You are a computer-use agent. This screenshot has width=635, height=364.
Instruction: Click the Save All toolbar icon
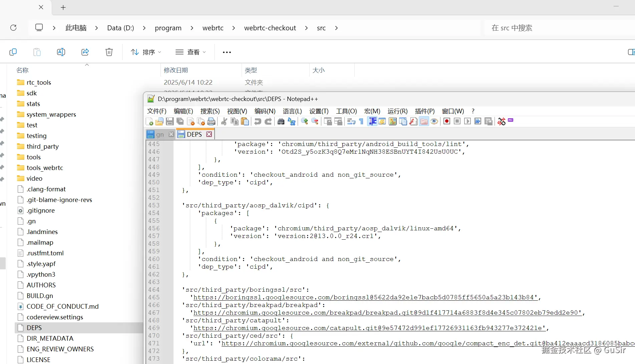[x=180, y=122]
